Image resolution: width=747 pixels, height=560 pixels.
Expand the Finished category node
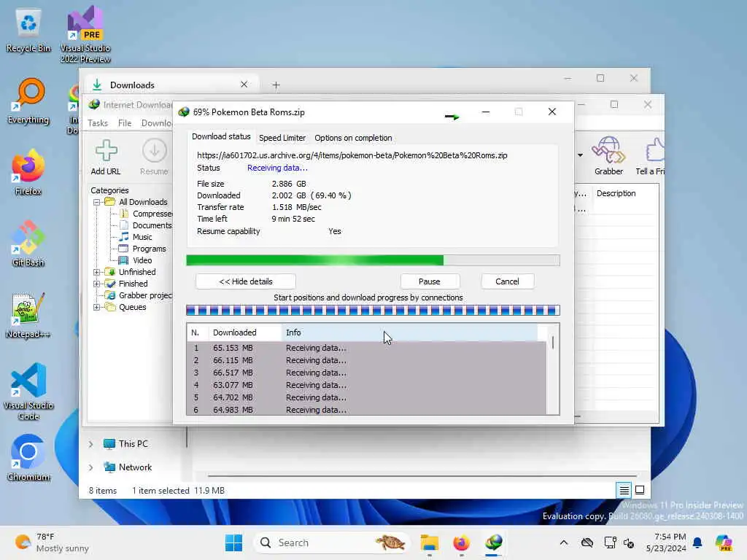[97, 284]
